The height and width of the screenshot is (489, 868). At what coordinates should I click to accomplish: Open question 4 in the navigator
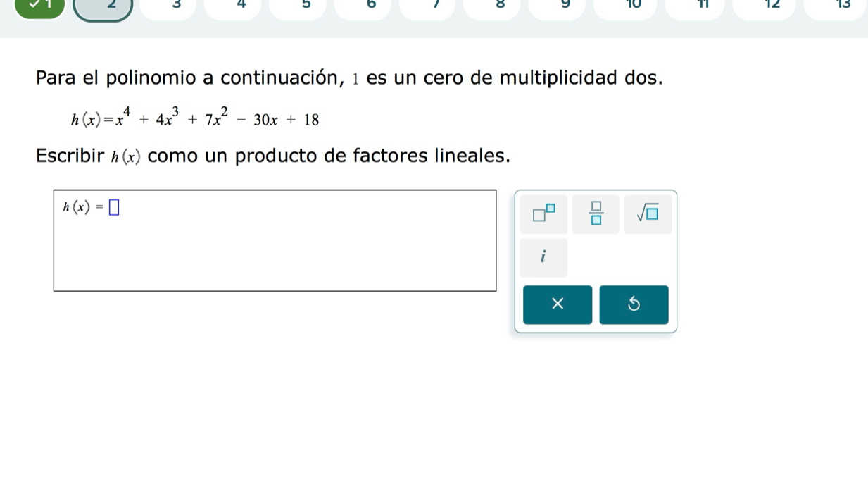click(x=234, y=7)
